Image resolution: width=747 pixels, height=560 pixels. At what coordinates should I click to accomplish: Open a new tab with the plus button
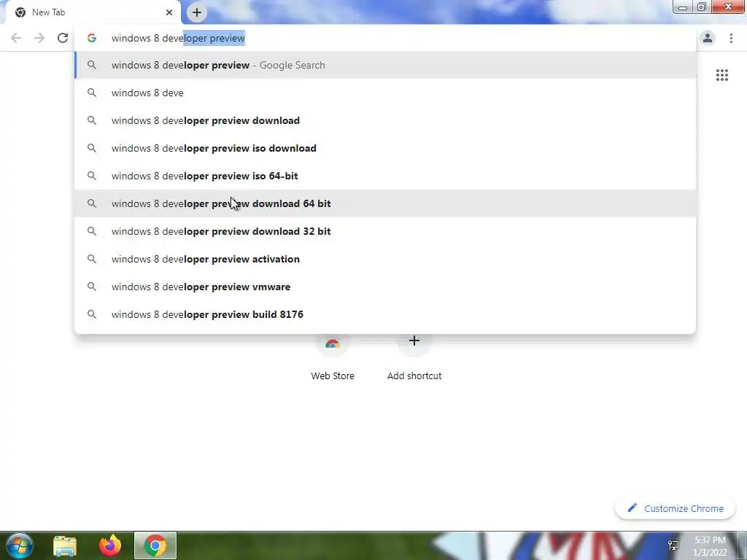point(197,12)
